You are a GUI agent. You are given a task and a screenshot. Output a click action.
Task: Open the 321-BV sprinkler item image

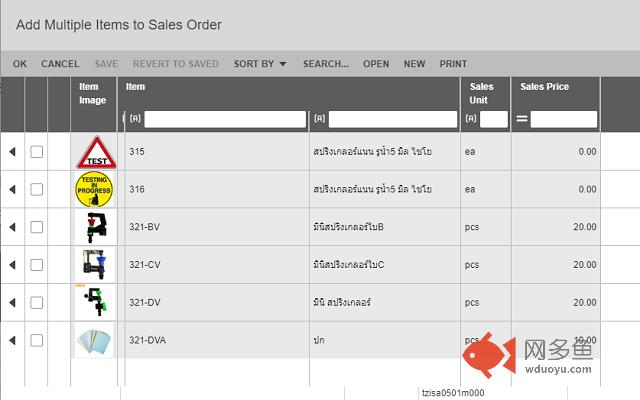[96, 227]
